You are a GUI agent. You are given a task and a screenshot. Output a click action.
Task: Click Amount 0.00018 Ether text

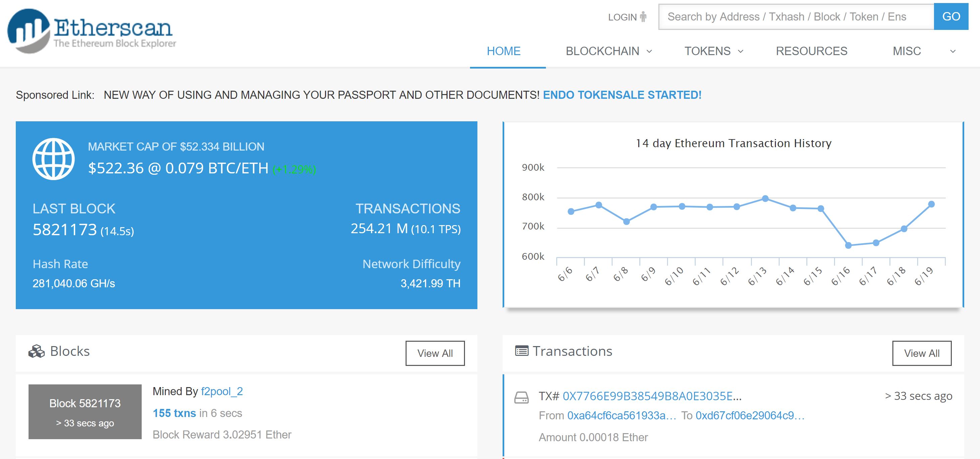tap(593, 437)
